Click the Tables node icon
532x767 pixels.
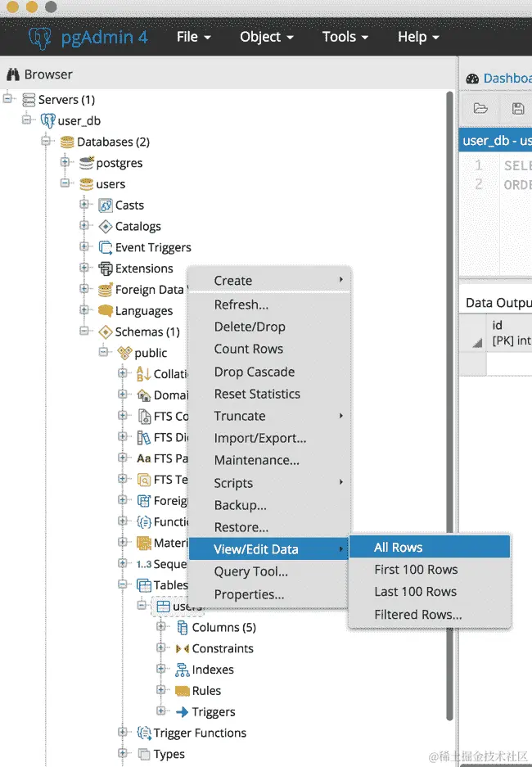pyautogui.click(x=144, y=585)
